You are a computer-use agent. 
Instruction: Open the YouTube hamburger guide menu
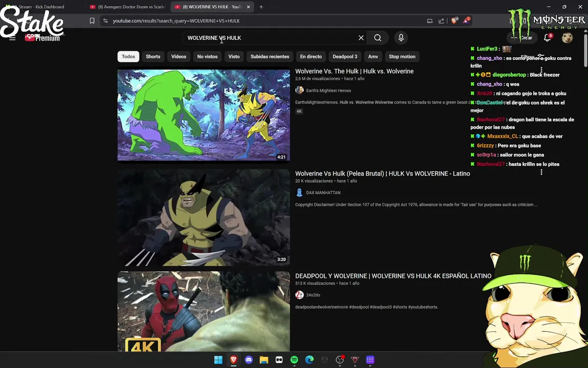12,38
